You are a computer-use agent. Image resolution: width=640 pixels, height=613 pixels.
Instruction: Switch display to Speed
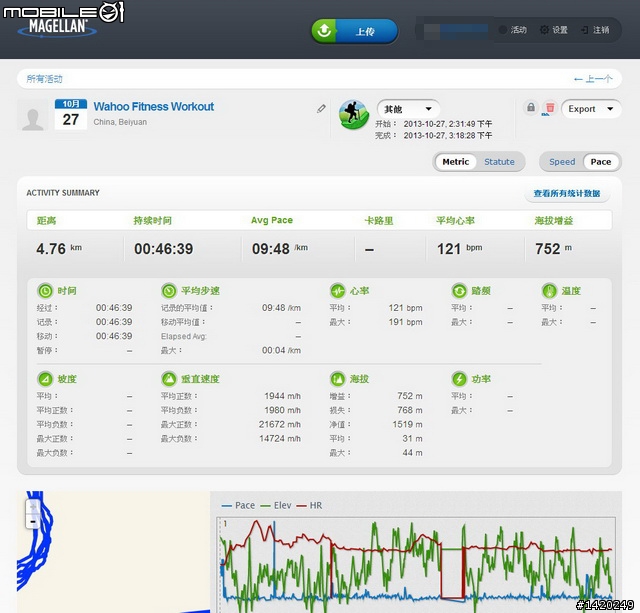coord(562,162)
